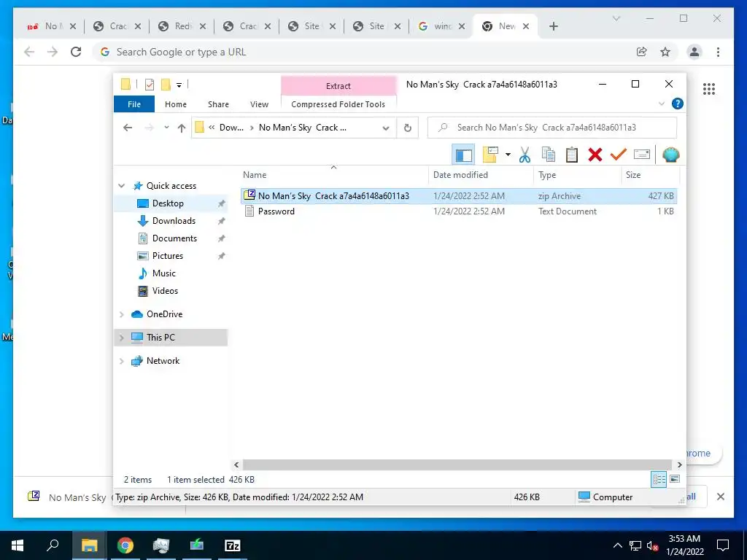Click the Properties icon in Explorer title bar
Screen dimensions: 747x560
[x=150, y=85]
